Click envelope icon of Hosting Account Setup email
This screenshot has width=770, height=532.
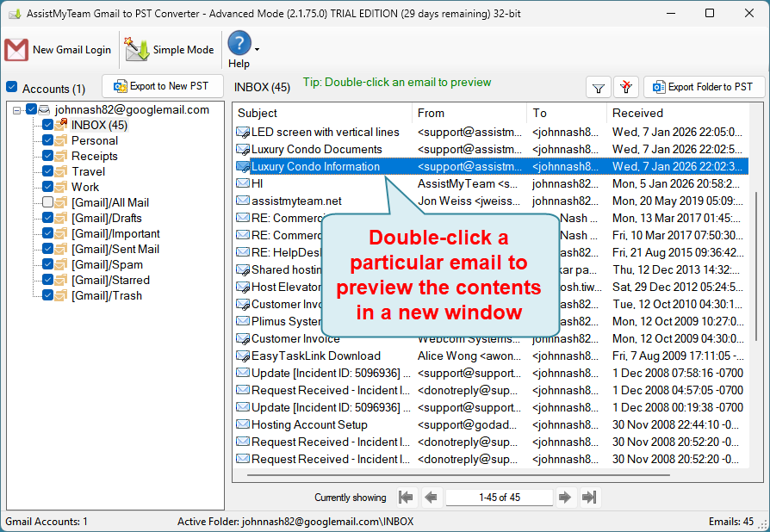[x=243, y=424]
